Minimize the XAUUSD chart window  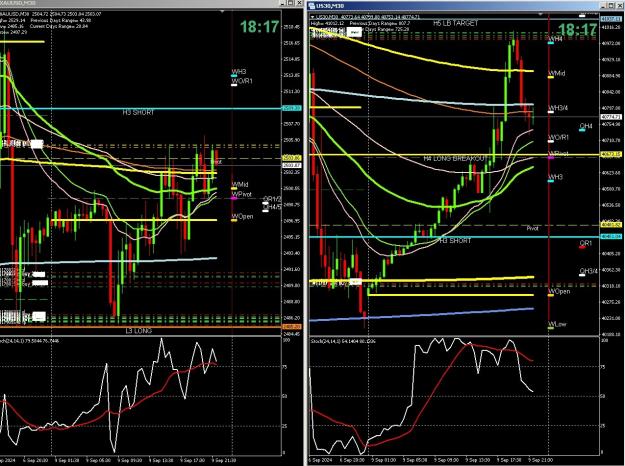point(283,3)
